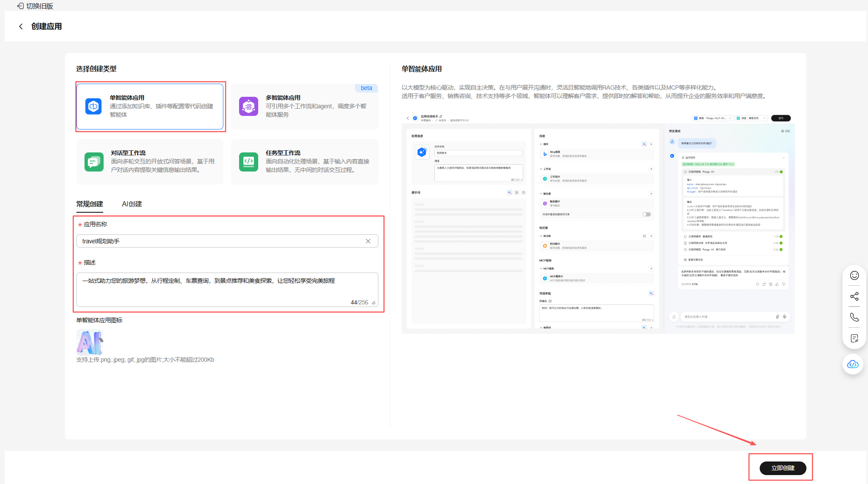Viewport: 868px width, 484px height.
Task: Select the 任务型工作流 type card
Action: tap(304, 162)
